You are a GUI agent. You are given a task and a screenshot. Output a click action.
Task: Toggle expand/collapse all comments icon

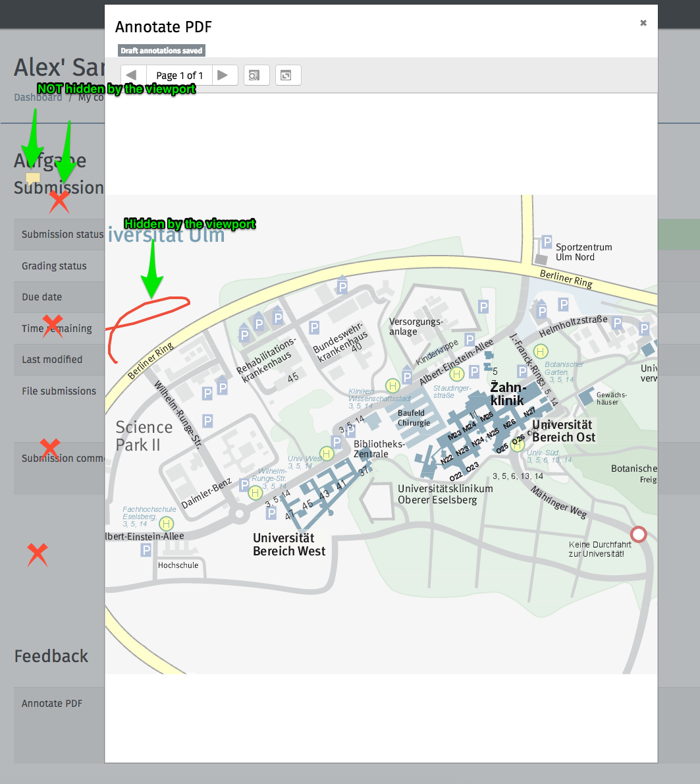click(x=288, y=76)
